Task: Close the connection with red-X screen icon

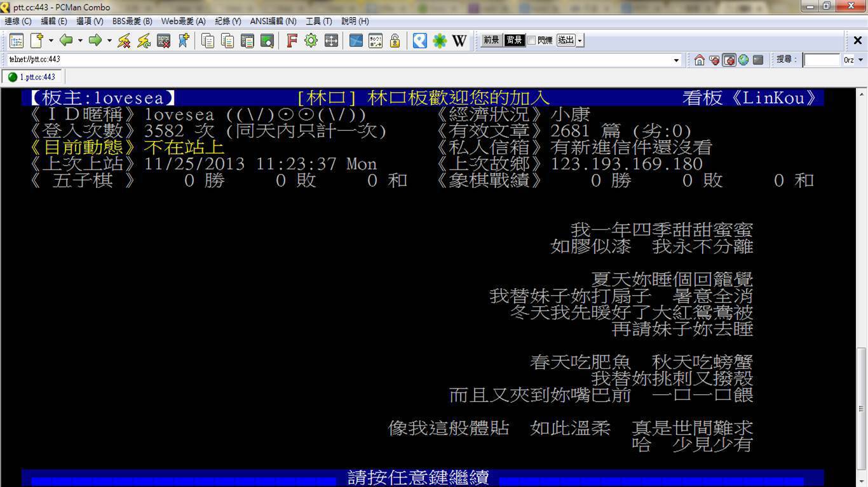Action: pyautogui.click(x=163, y=41)
